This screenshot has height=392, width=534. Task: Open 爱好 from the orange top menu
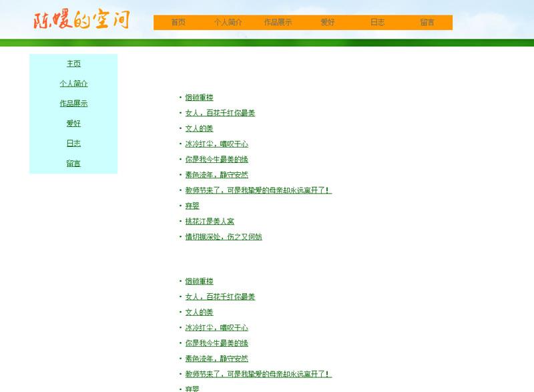tap(327, 22)
